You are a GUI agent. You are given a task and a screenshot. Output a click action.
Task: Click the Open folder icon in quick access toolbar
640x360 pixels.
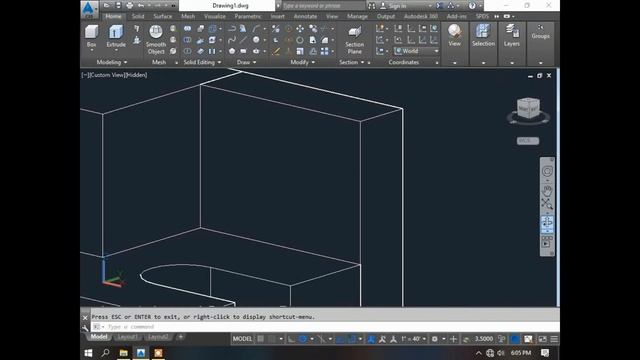[x=107, y=5]
